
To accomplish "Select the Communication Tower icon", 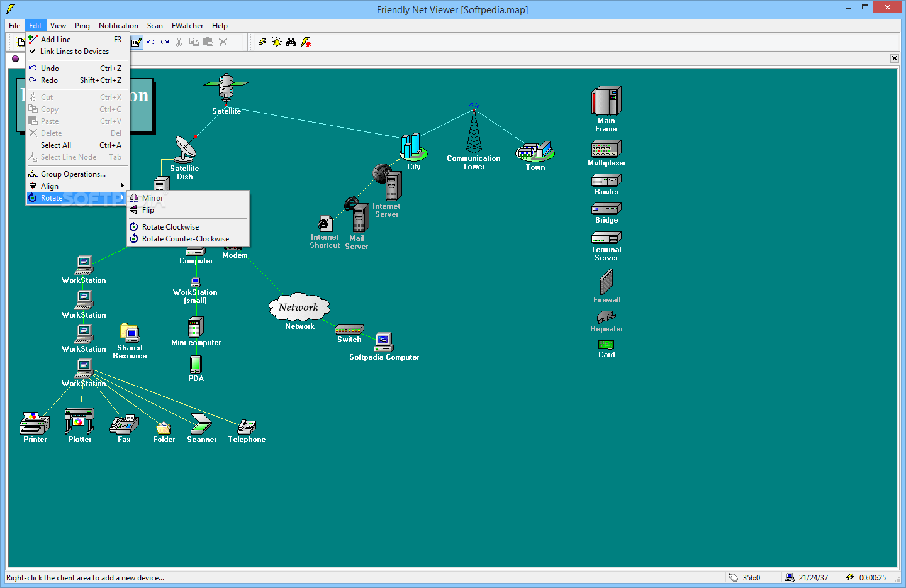I will [x=474, y=129].
